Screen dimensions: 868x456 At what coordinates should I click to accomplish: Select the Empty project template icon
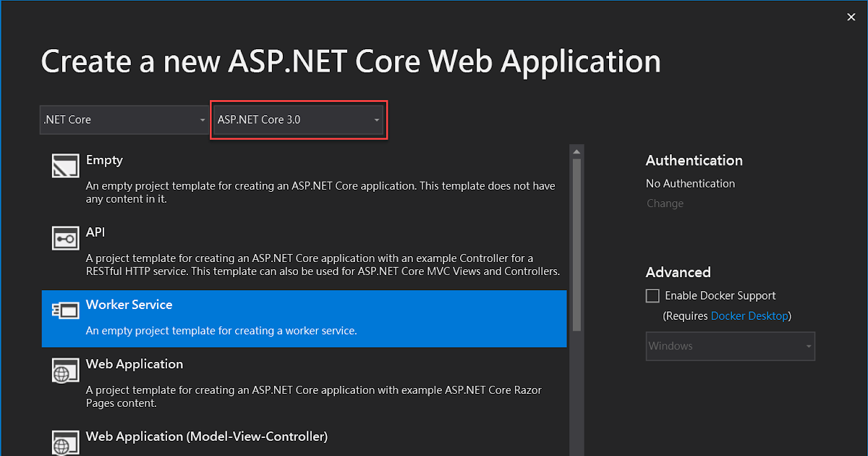click(65, 165)
